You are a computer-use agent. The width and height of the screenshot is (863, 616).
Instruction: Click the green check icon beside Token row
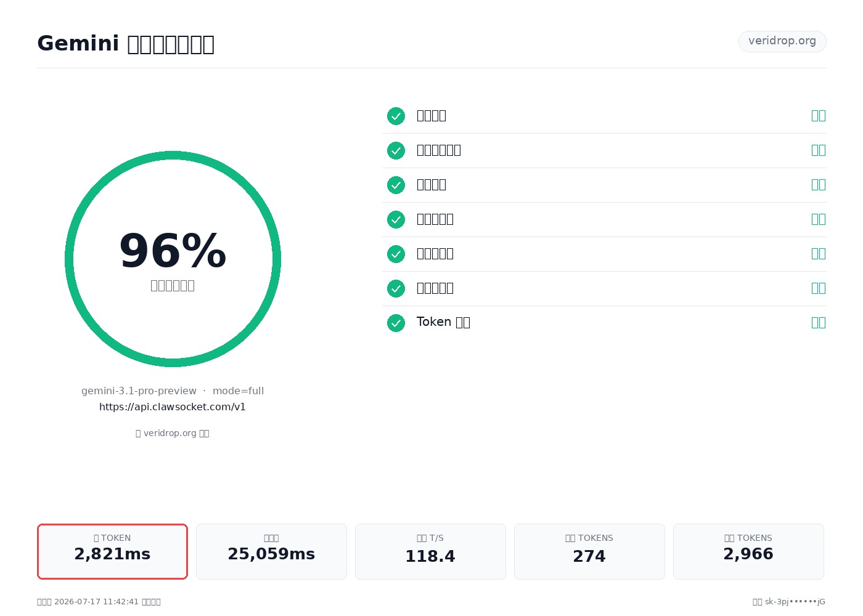[396, 323]
